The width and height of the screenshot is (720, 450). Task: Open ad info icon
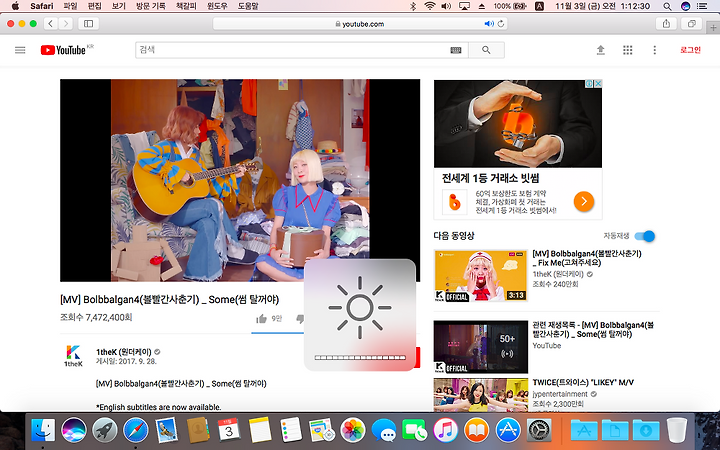[589, 84]
